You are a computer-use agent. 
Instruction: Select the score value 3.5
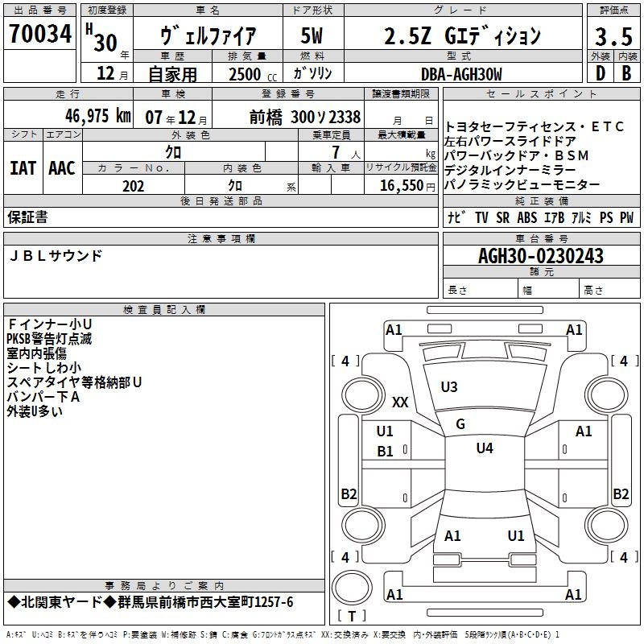[613, 37]
